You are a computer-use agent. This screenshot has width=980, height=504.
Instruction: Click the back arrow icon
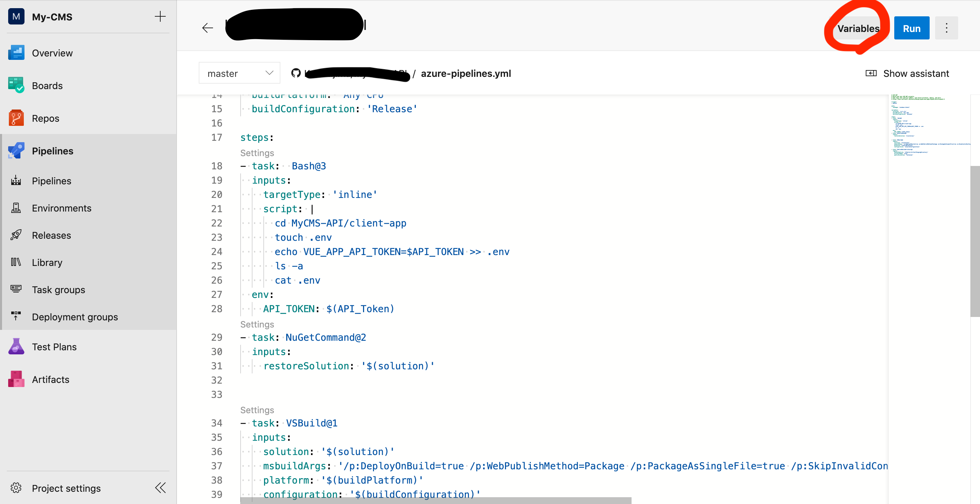click(x=207, y=28)
